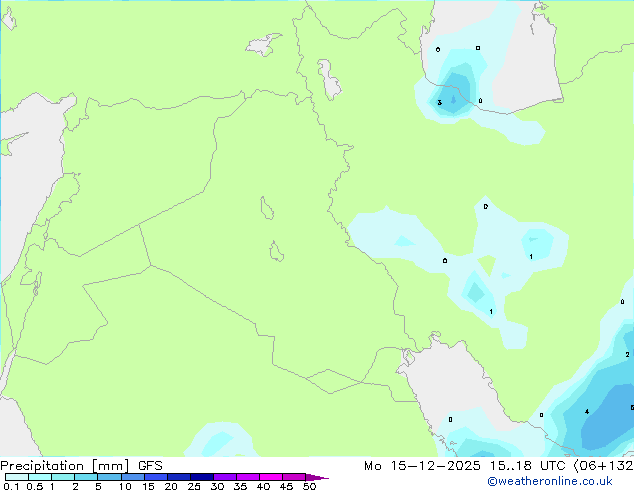The width and height of the screenshot is (634, 490).
Task: Click the 25–30 mm navy legend swatch
Action: [202, 477]
